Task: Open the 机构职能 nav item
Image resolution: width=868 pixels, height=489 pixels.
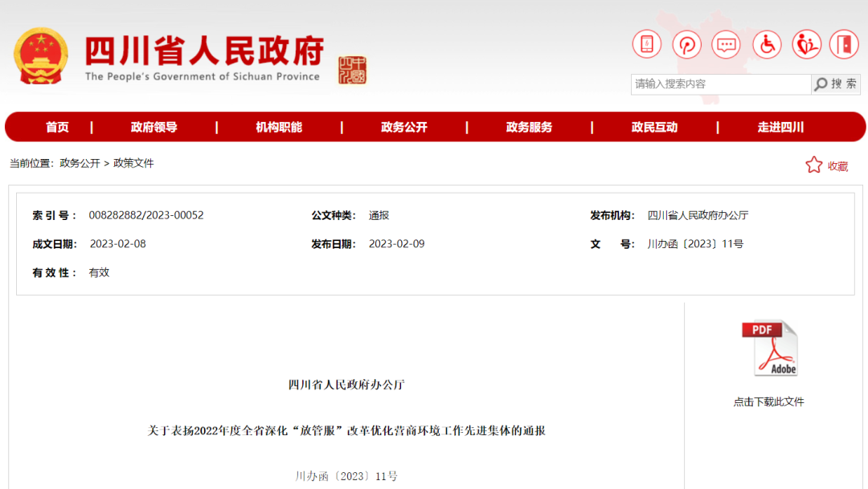Action: pos(279,127)
